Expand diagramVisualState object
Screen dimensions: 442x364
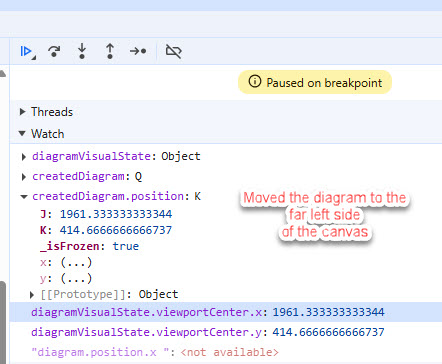tap(23, 157)
